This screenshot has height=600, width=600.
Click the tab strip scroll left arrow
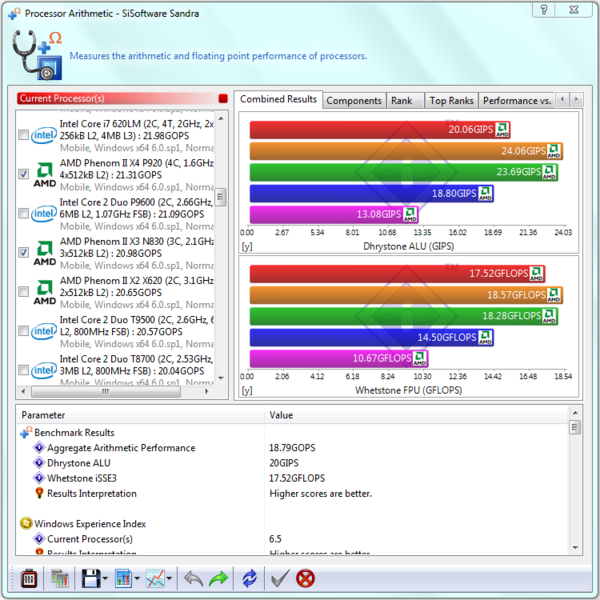[562, 99]
